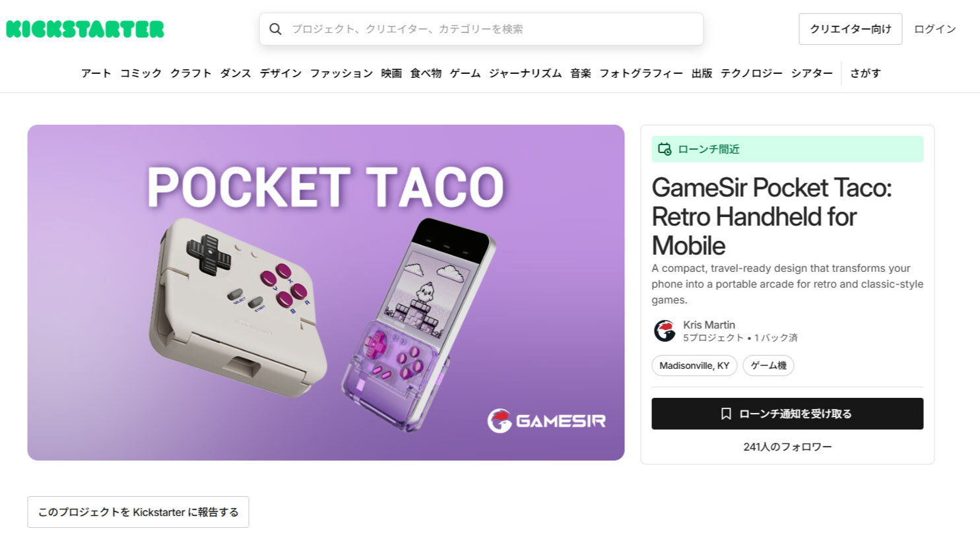Open the クリエイター向け button
This screenshot has width=980, height=551.
coord(850,29)
